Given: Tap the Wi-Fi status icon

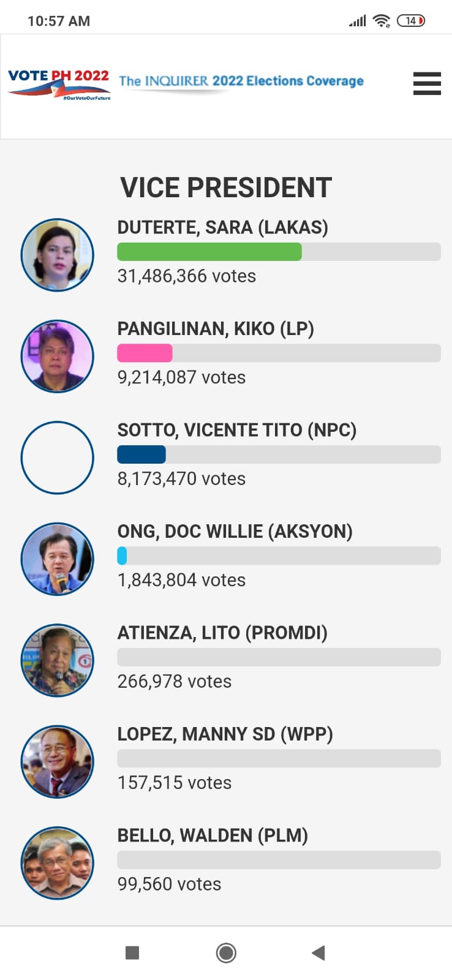Looking at the screenshot, I should pos(382,21).
